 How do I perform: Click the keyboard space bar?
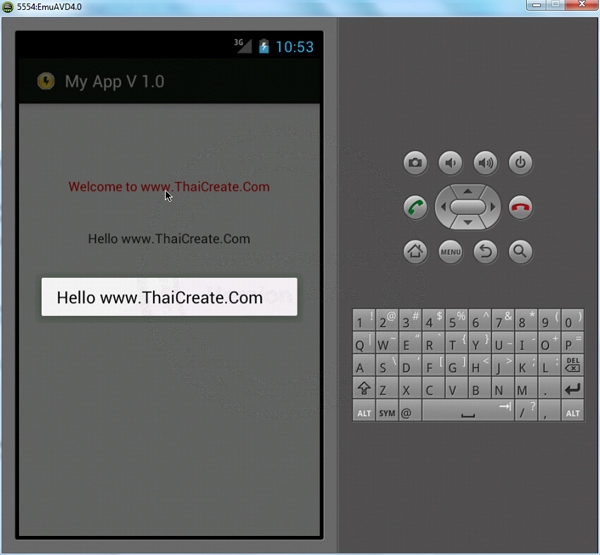(468, 411)
